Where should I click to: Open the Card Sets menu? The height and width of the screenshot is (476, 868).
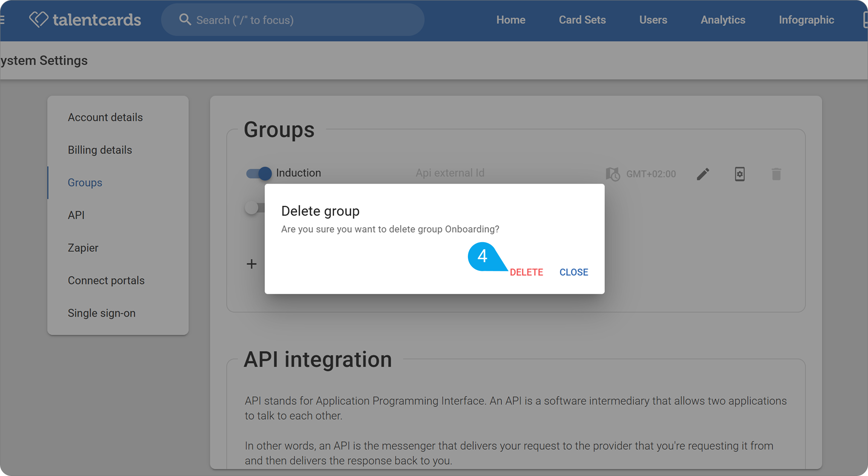point(582,20)
